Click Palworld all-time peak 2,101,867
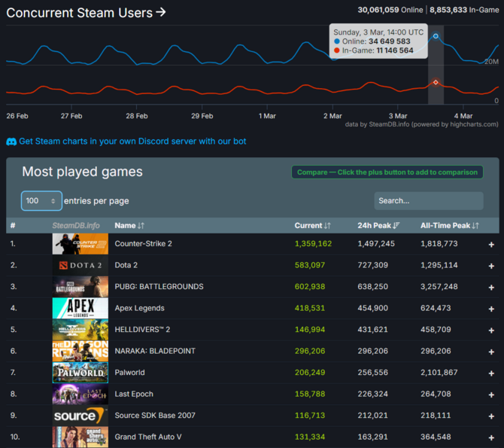 (439, 373)
